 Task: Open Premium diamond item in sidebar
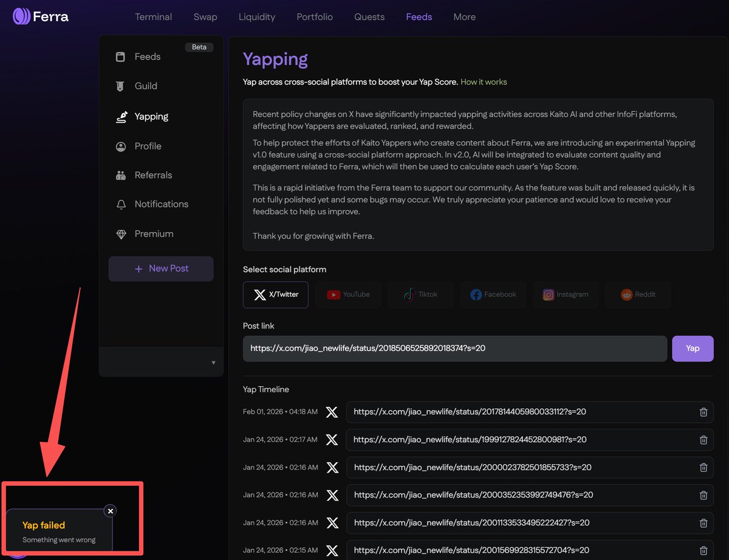[x=154, y=234]
